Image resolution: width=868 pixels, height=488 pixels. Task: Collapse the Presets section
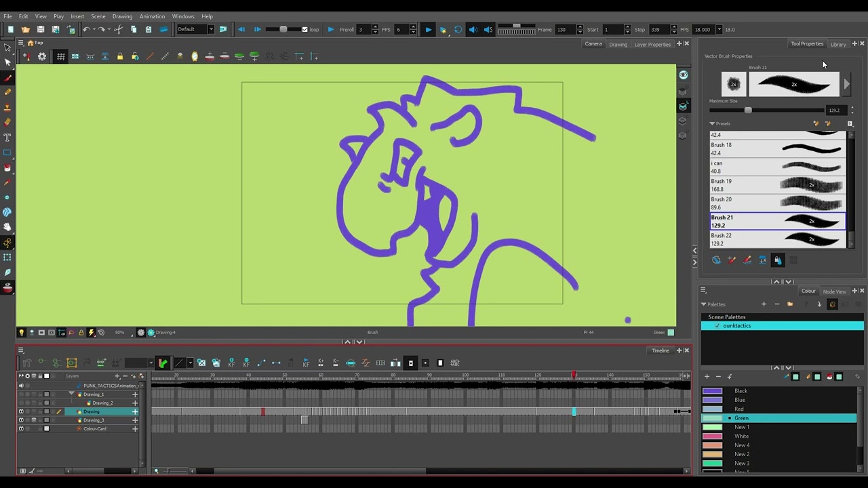[712, 123]
